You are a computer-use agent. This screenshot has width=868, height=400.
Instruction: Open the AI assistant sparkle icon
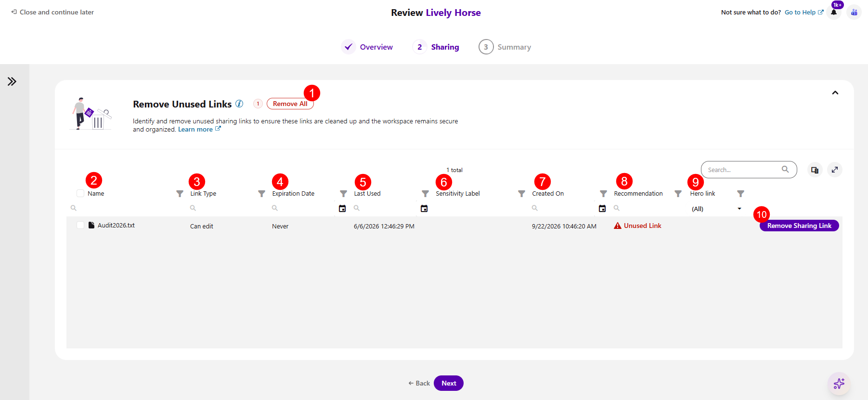tap(839, 384)
